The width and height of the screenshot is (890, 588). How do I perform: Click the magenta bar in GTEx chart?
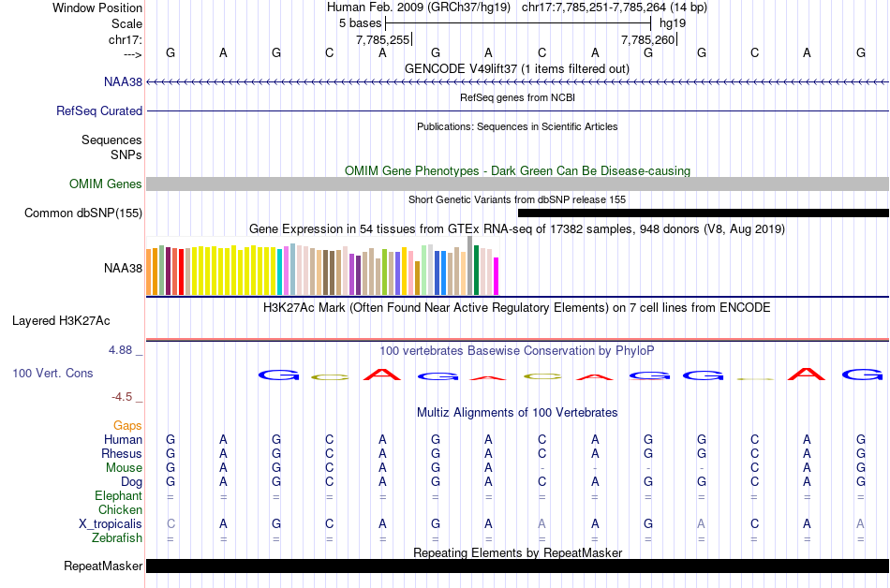tap(497, 276)
